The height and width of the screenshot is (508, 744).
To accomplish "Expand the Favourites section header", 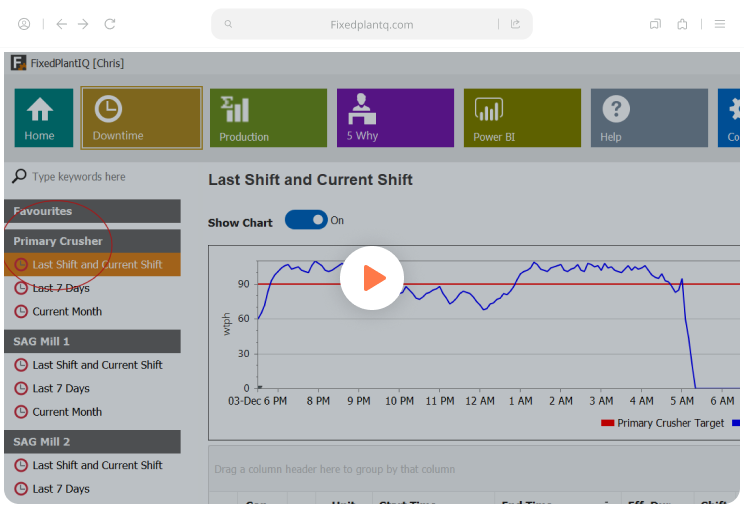I will pos(93,211).
